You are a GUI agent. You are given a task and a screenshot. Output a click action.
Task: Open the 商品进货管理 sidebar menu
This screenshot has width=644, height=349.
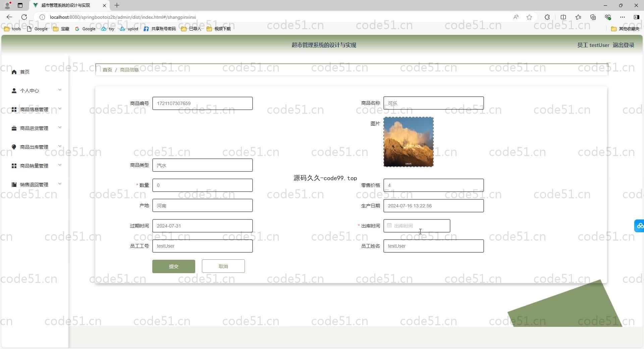click(x=35, y=128)
